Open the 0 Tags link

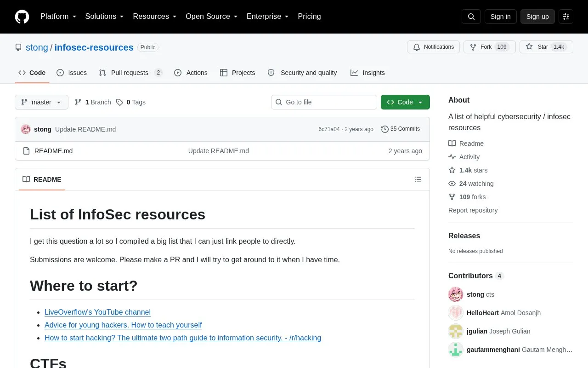(x=131, y=102)
